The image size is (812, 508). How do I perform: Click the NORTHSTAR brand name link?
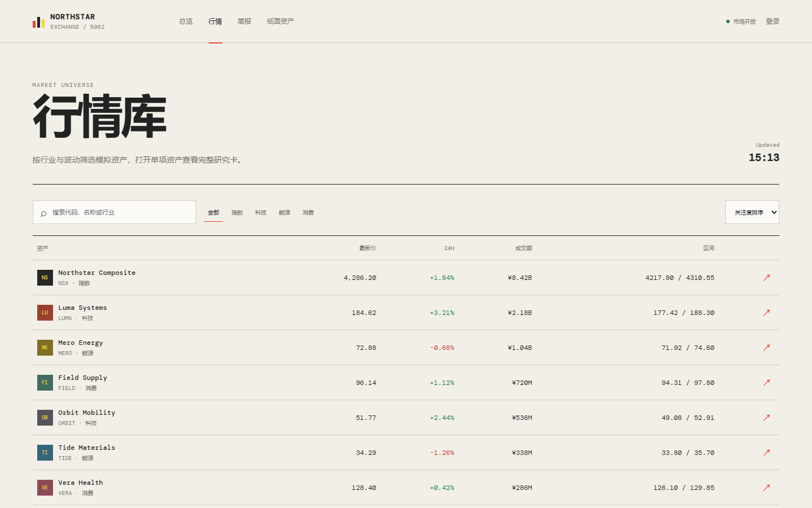pyautogui.click(x=73, y=17)
